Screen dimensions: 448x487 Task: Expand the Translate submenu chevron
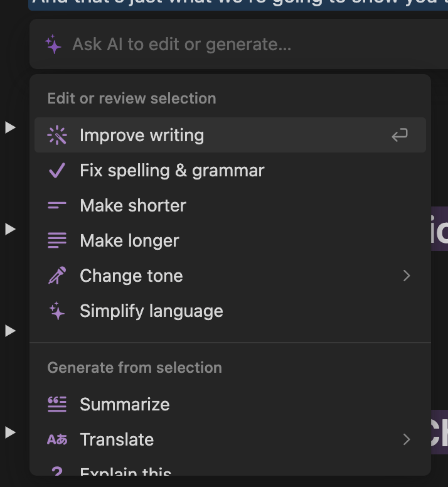407,440
